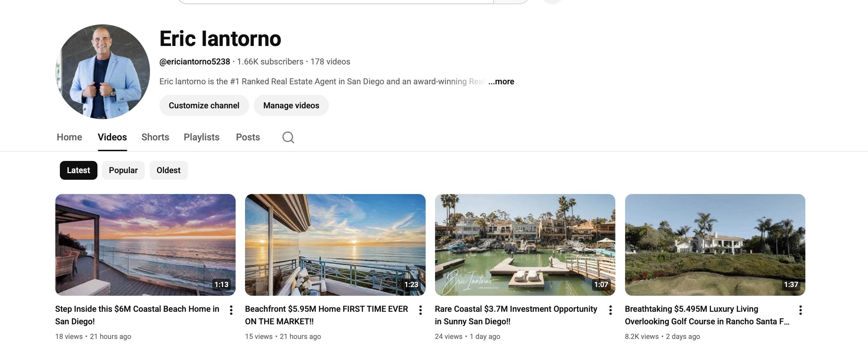Click the channel search magnifier icon

288,137
